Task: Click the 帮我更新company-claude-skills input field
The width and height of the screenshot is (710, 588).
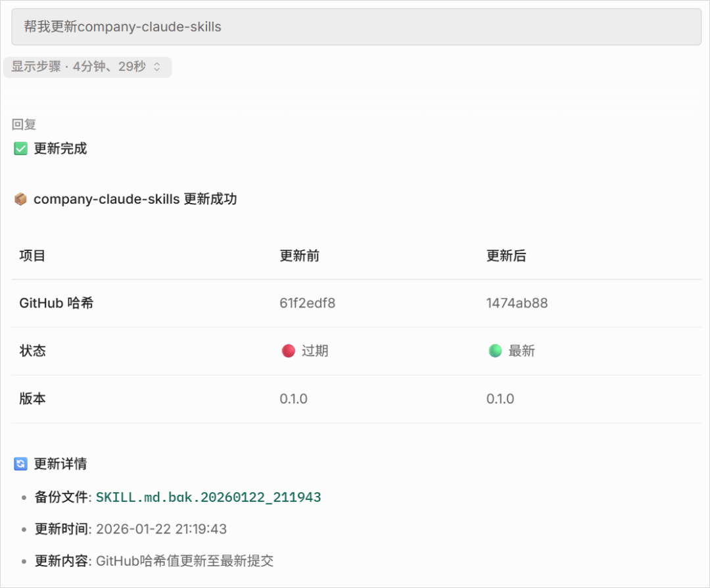Action: tap(355, 26)
